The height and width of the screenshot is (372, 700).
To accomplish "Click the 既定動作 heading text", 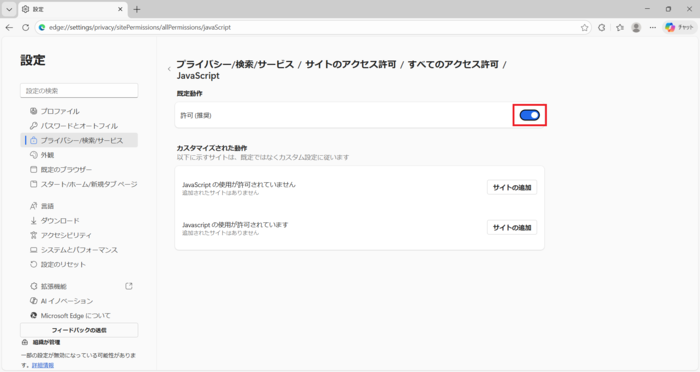I will [x=189, y=93].
